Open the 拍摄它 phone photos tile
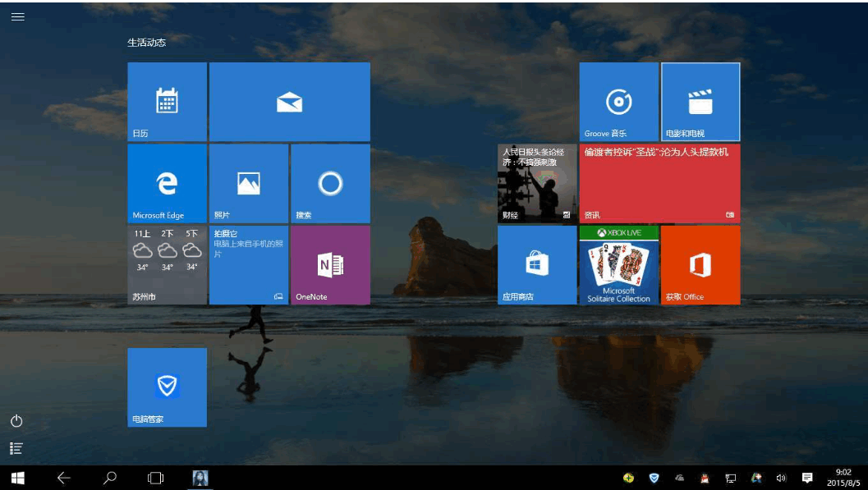Screen dimensions: 868x490 click(249, 265)
